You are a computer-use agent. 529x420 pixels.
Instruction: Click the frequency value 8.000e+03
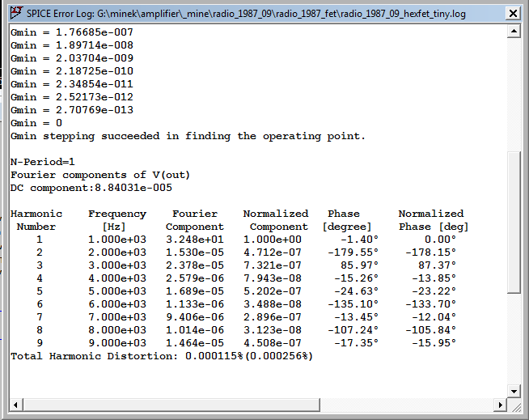coord(117,330)
